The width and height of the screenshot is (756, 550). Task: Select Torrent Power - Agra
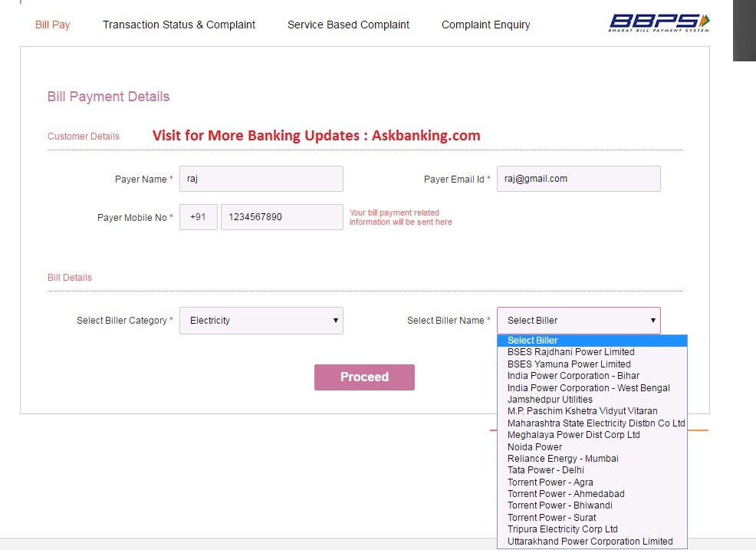tap(592, 482)
